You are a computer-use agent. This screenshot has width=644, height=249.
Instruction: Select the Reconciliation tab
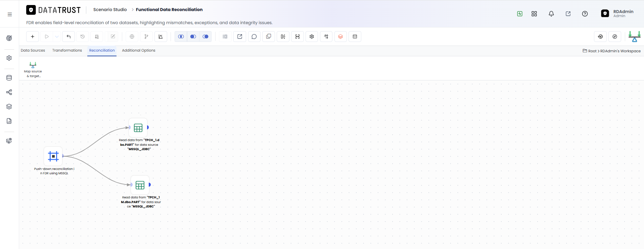tap(102, 50)
